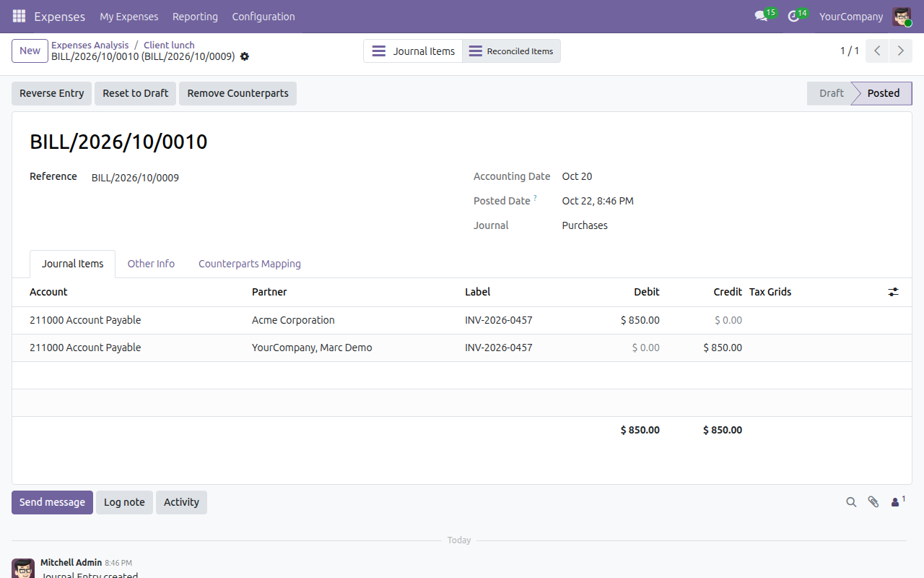
Task: Open My Expenses menu
Action: pos(129,17)
